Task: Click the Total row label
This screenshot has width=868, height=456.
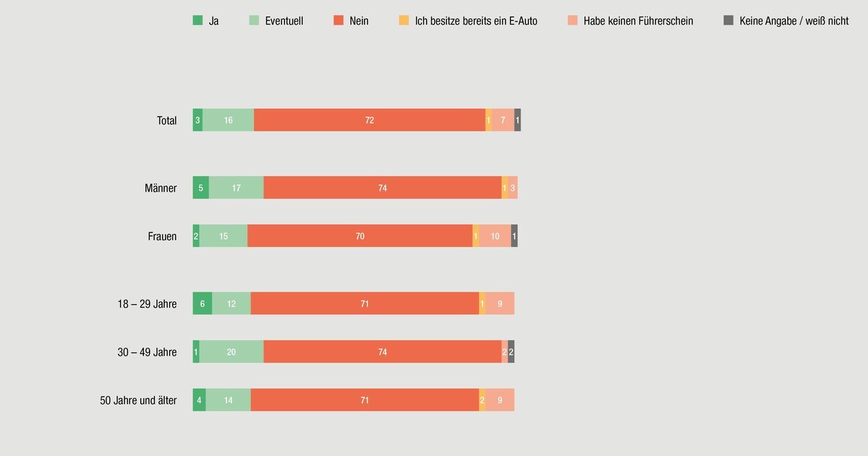Action: [x=166, y=120]
